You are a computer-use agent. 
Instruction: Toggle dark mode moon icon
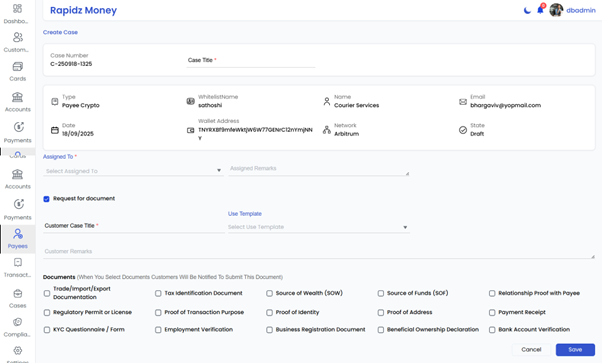point(527,10)
